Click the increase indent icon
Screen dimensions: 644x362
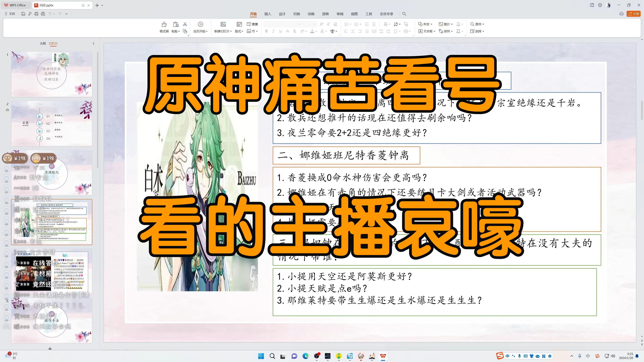(x=374, y=24)
